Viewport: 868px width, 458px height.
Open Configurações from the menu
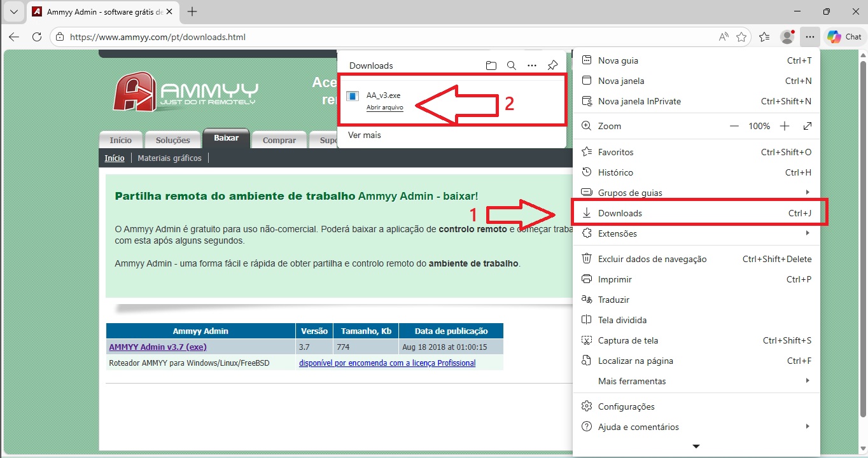(626, 406)
